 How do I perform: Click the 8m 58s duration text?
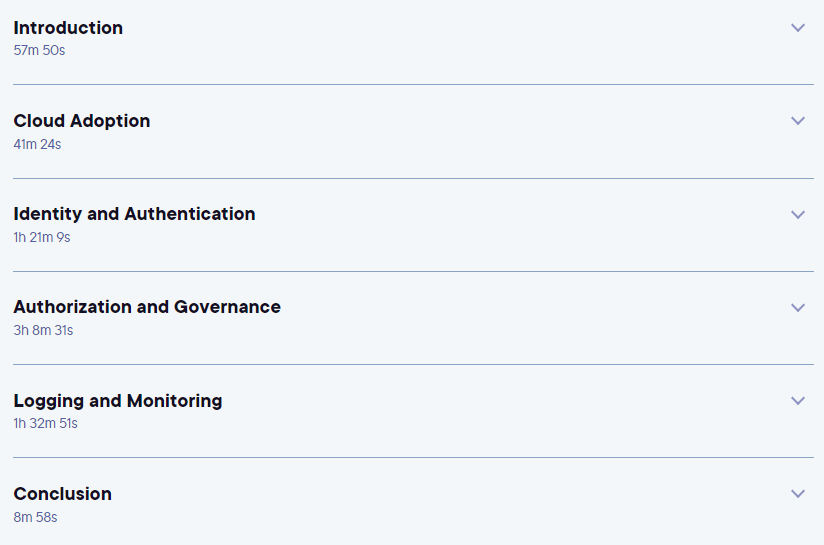pos(35,517)
